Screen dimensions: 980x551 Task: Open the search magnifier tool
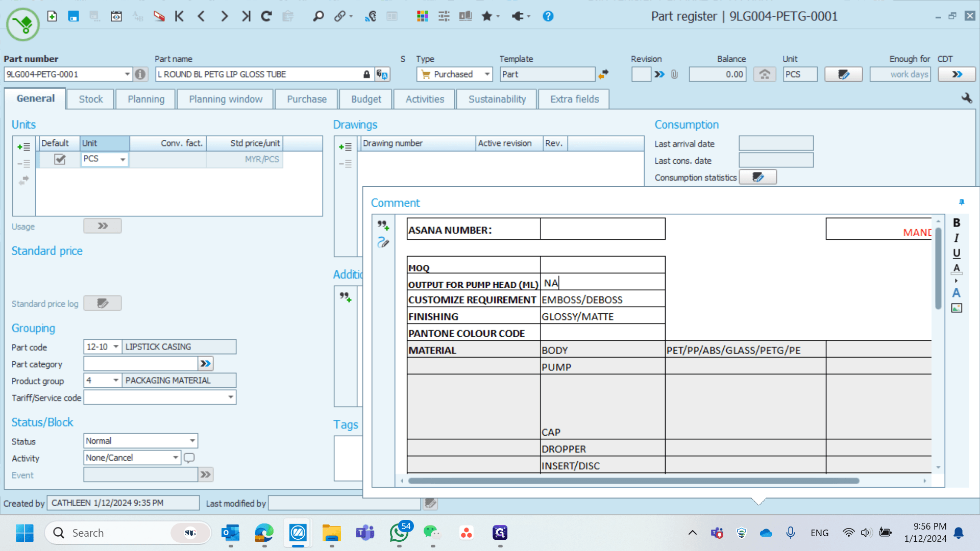(318, 16)
